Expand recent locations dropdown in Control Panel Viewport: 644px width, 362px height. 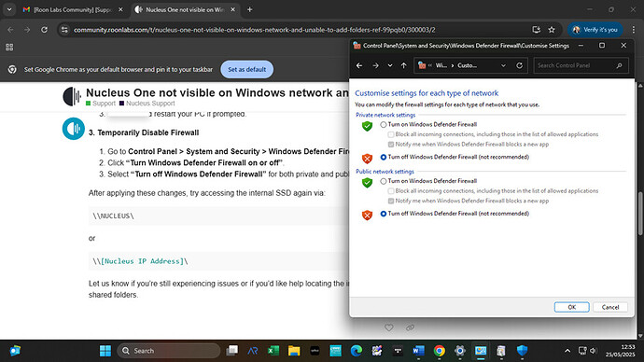(x=390, y=65)
